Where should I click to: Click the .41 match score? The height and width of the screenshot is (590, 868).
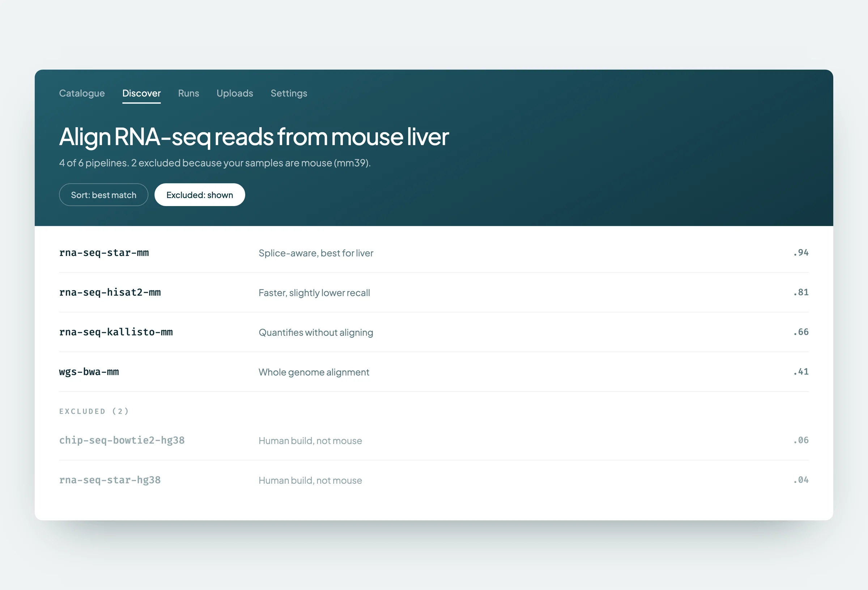pyautogui.click(x=801, y=372)
